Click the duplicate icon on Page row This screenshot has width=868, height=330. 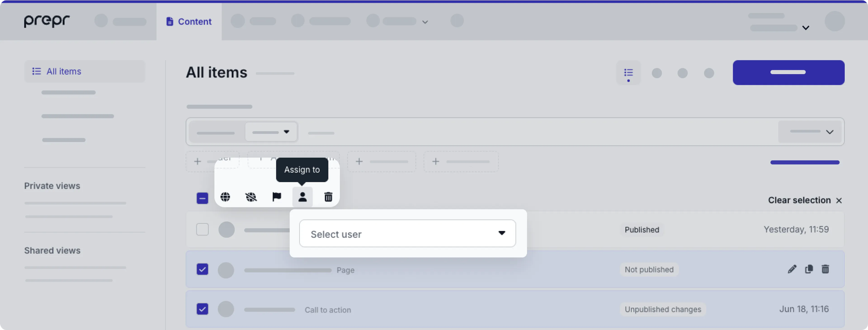[809, 269]
